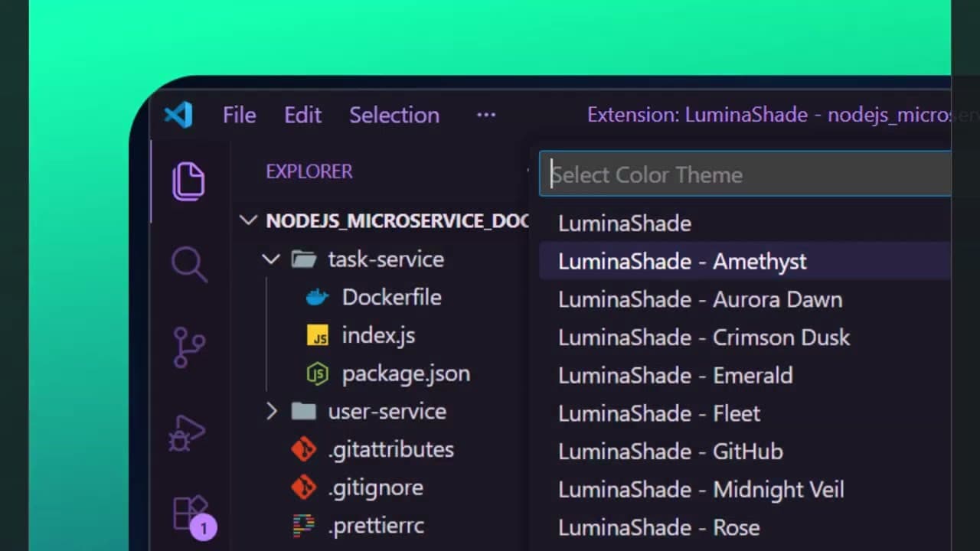The height and width of the screenshot is (551, 980).
Task: Select the LuminaShade - Amethyst theme
Action: pyautogui.click(x=681, y=261)
